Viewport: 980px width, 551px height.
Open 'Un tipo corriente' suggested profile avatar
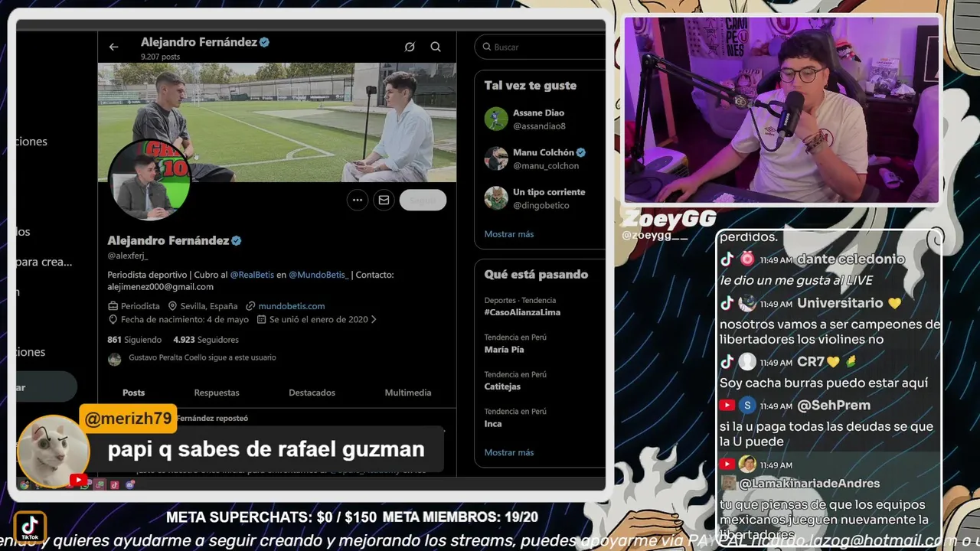pos(496,198)
